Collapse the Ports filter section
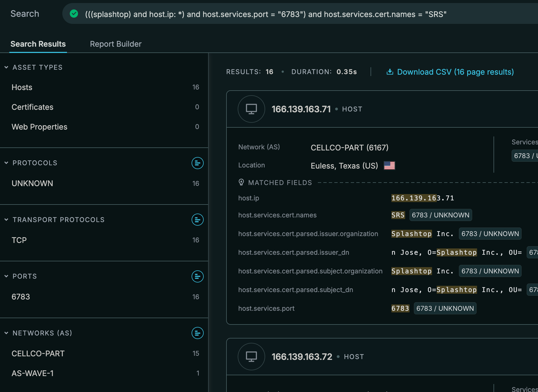538x392 pixels. coord(6,276)
